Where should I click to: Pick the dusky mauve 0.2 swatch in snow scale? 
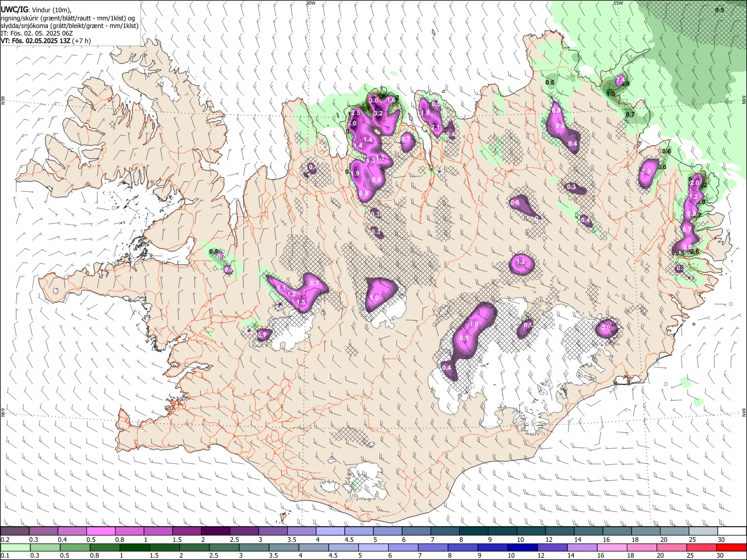point(15,531)
